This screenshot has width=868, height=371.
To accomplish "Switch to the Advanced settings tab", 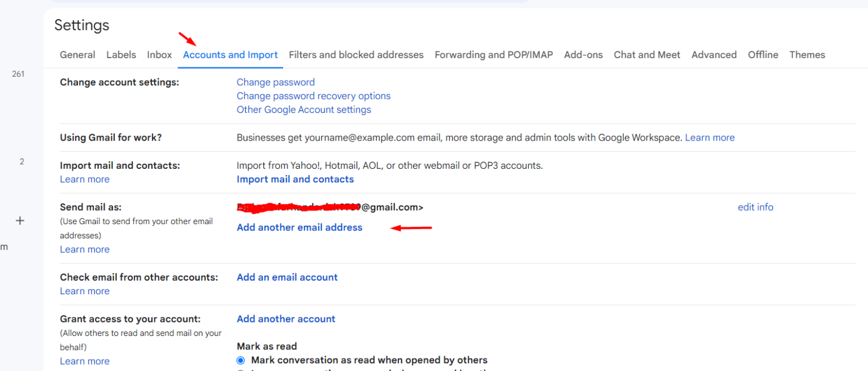I will [x=714, y=54].
